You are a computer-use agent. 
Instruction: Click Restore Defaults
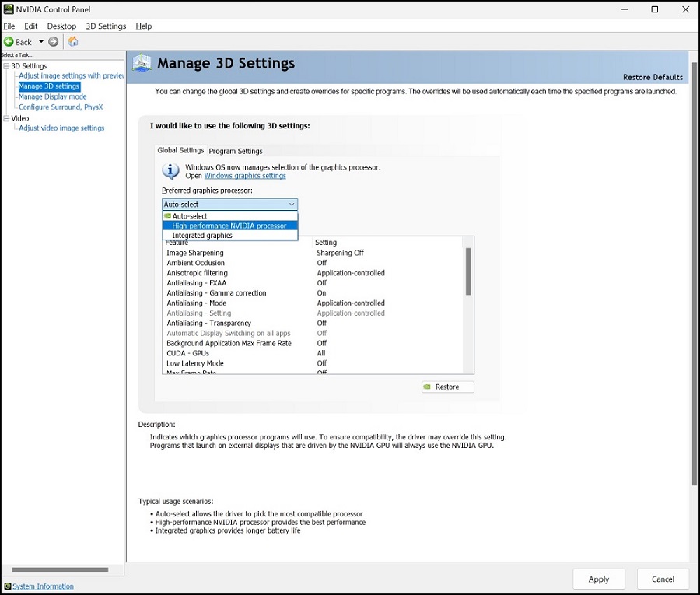click(652, 77)
